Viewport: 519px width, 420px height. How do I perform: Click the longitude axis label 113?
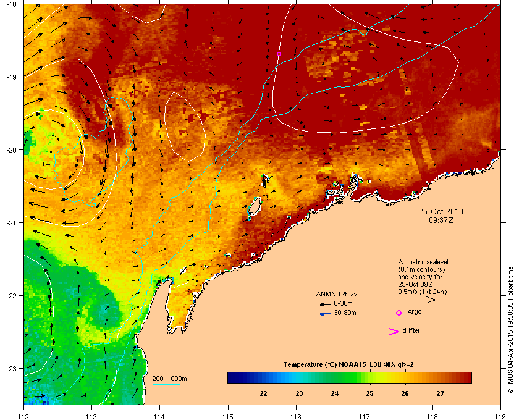[x=91, y=417]
